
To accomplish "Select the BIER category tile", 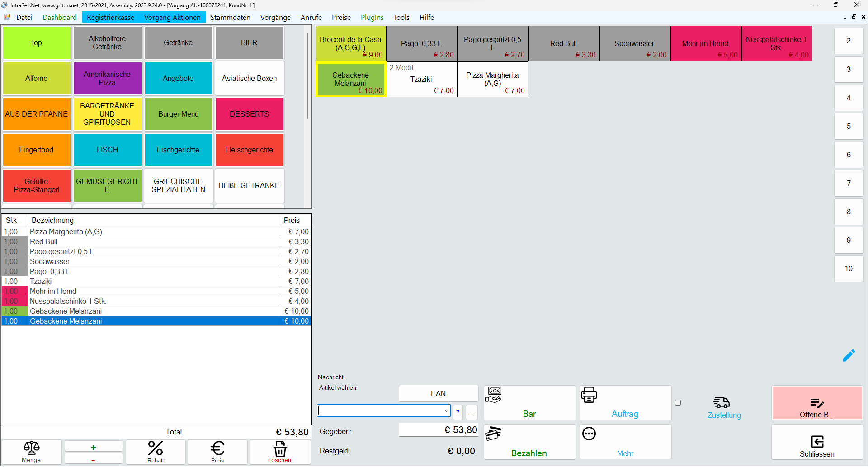I will pyautogui.click(x=250, y=42).
